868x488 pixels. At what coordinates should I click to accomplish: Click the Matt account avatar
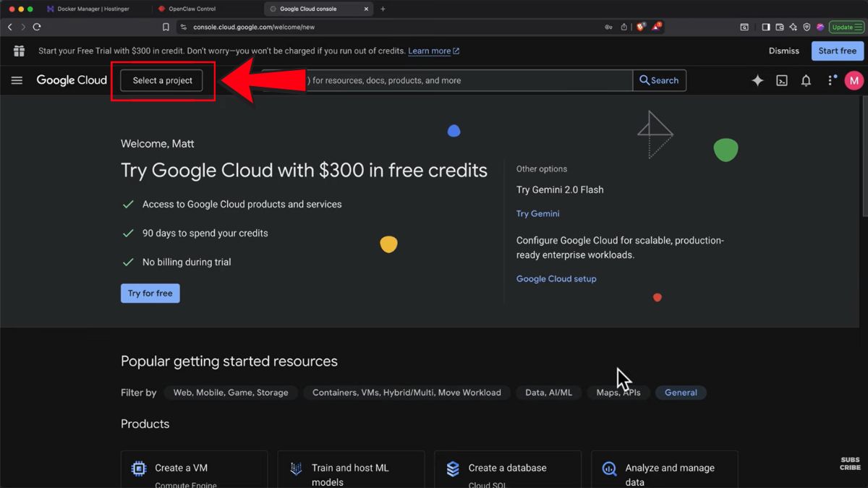854,80
